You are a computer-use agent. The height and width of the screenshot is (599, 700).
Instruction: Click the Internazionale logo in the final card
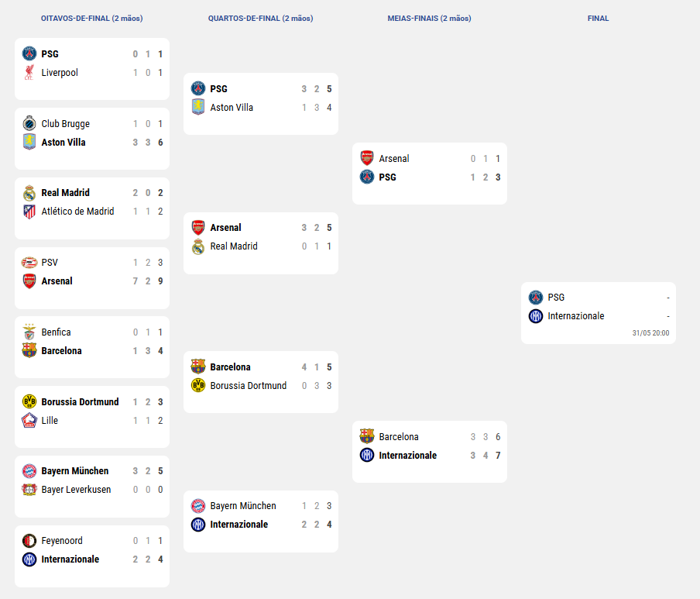[536, 316]
